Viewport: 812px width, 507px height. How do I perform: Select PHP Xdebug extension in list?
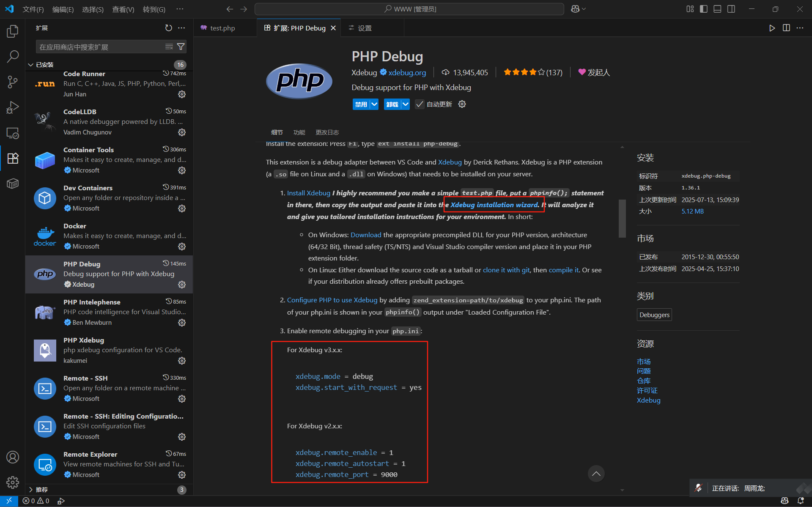click(109, 350)
